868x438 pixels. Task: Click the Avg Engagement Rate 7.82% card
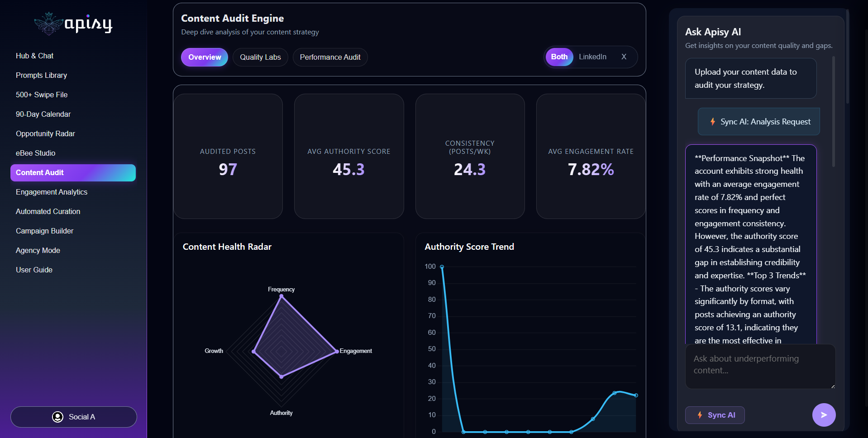(x=591, y=157)
